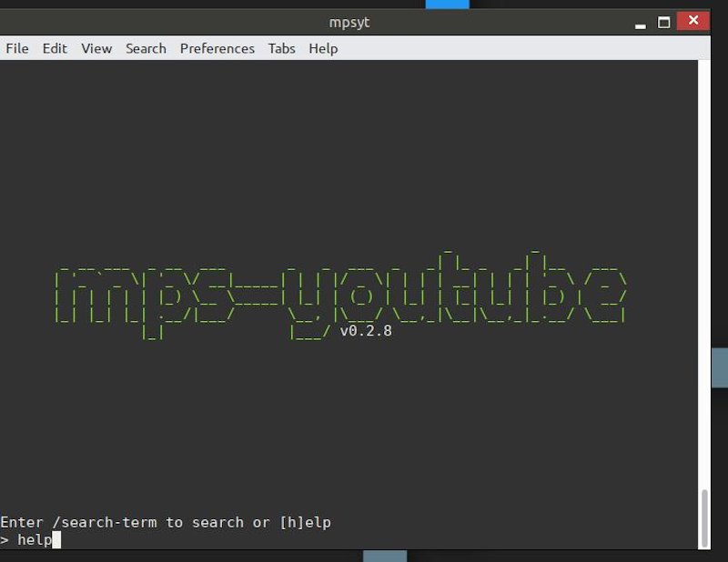Close the mpsyt terminal window
The height and width of the screenshot is (562, 728).
tap(693, 20)
